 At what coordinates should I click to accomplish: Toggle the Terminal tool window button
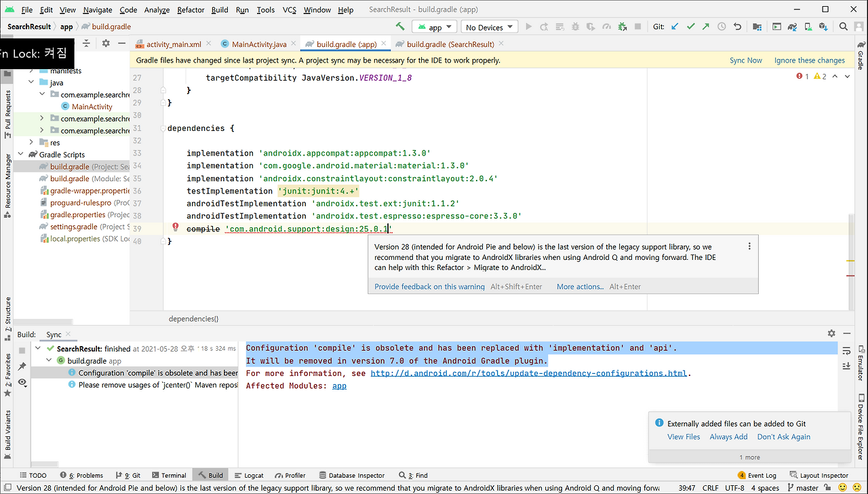(x=167, y=476)
